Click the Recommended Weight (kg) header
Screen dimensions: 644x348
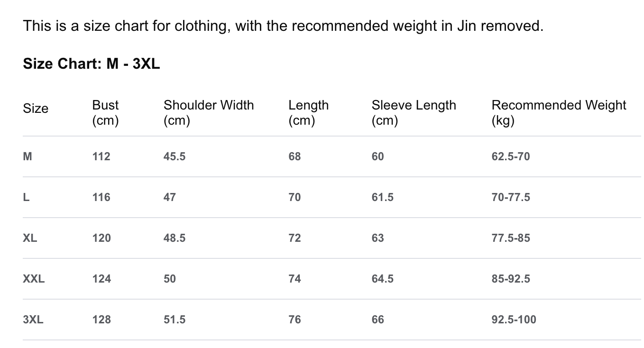(559, 112)
